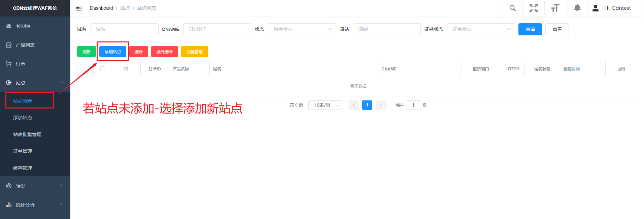Viewport: 644px width, 219px height.
Task: Tick the select-all checkbox in table header
Action: [x=103, y=69]
